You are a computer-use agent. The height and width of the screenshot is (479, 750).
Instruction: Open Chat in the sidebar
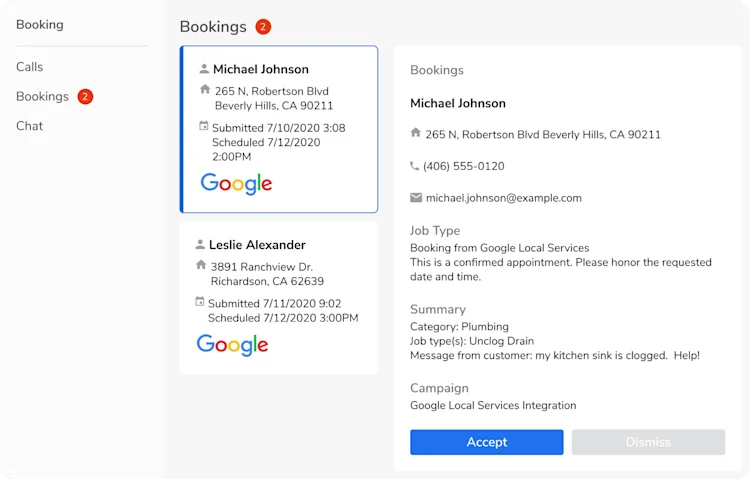click(30, 126)
